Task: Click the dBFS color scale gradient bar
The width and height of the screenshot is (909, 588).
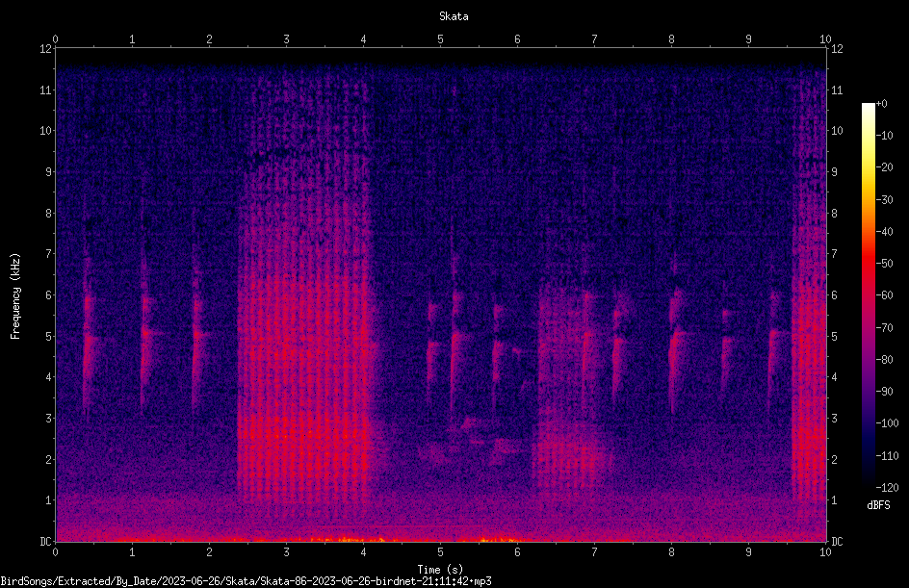Action: (x=868, y=294)
